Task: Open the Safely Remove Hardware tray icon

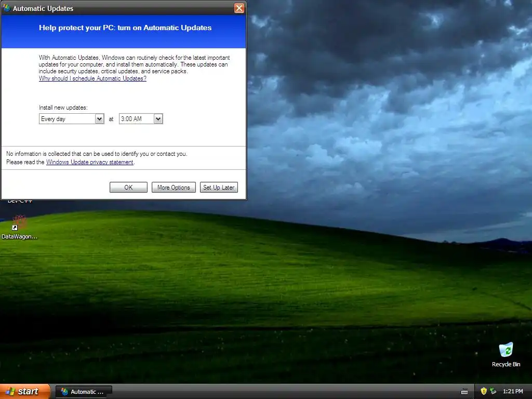Action: [493, 391]
